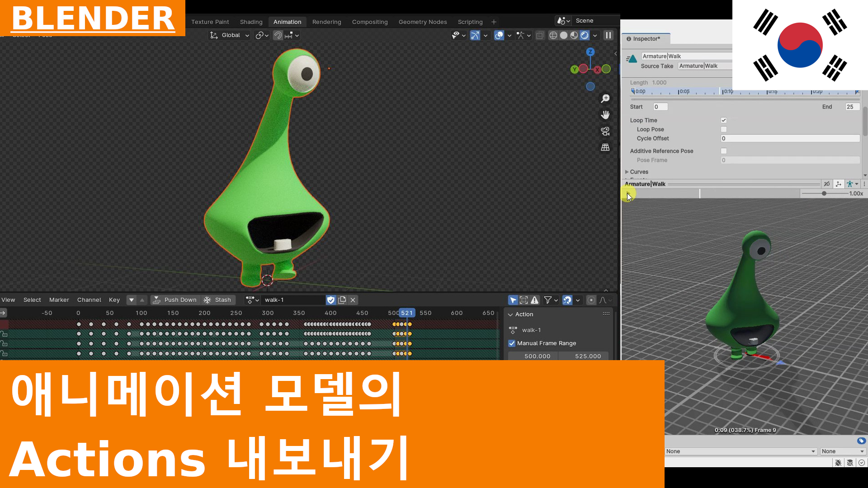Click the fake user shield icon beside walk-1
Viewport: 868px width, 488px height.
(x=331, y=300)
